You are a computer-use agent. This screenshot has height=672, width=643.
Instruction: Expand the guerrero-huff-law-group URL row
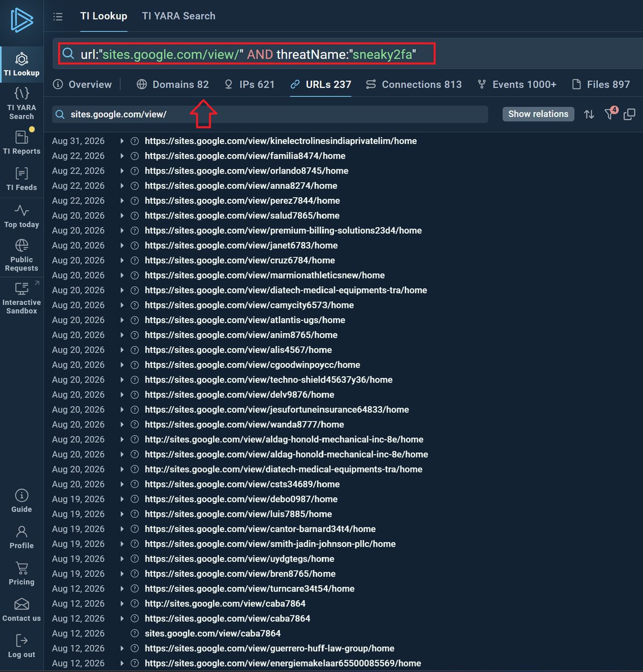point(122,648)
